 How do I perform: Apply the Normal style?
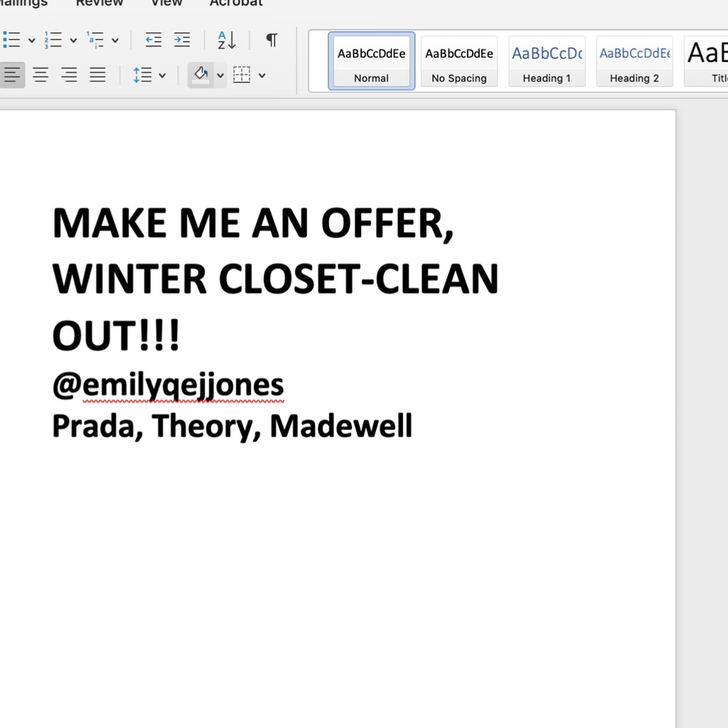pyautogui.click(x=371, y=61)
